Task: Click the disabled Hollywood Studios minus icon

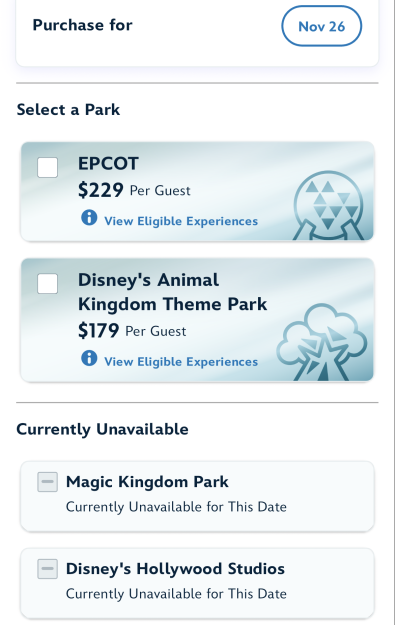Action: point(47,569)
